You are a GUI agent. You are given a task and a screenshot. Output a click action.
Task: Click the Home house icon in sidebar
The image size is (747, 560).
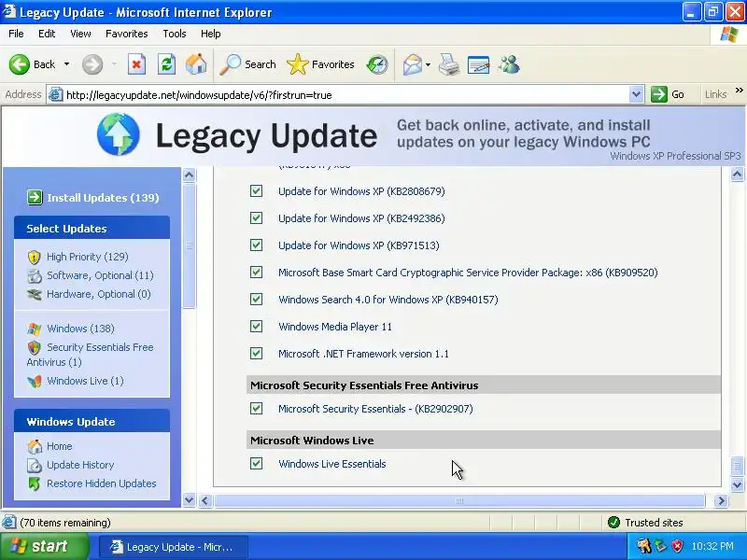(x=35, y=446)
